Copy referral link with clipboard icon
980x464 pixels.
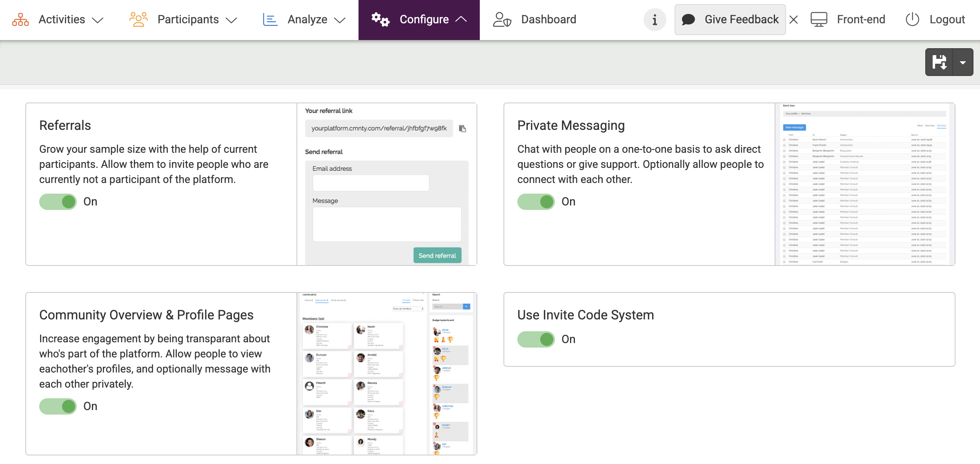[x=463, y=129]
